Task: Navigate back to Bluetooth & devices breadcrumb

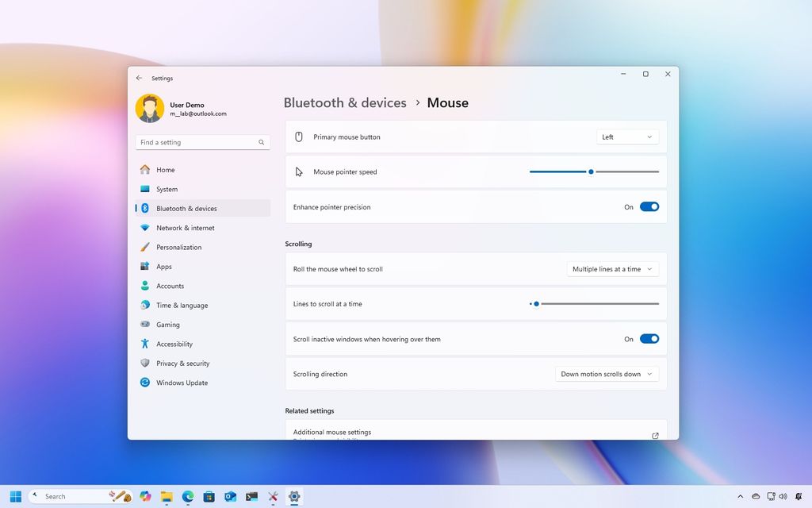Action: tap(345, 102)
